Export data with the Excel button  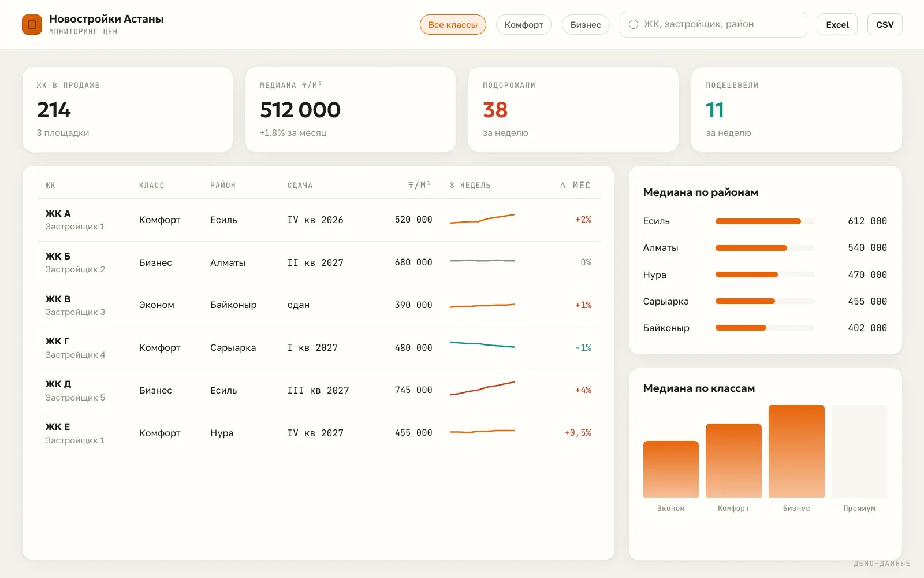point(837,25)
